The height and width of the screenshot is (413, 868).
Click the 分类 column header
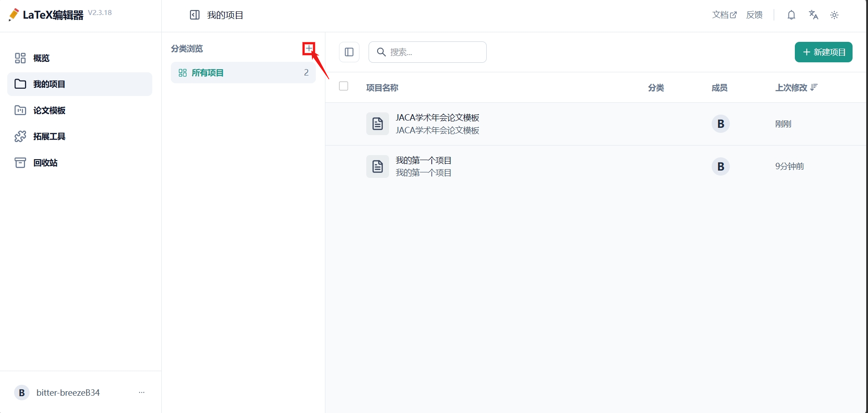(x=656, y=88)
